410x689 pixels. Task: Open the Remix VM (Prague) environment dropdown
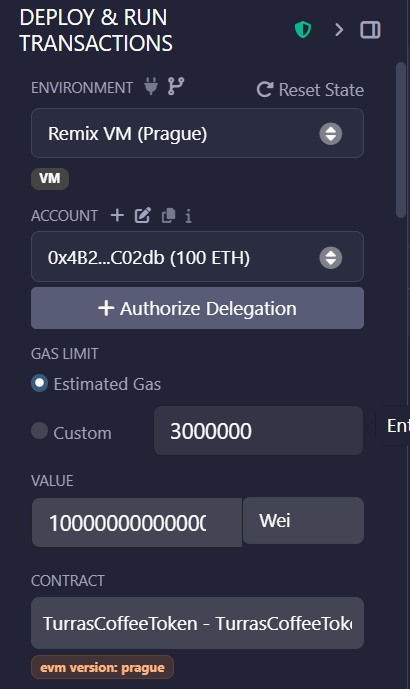tap(197, 133)
